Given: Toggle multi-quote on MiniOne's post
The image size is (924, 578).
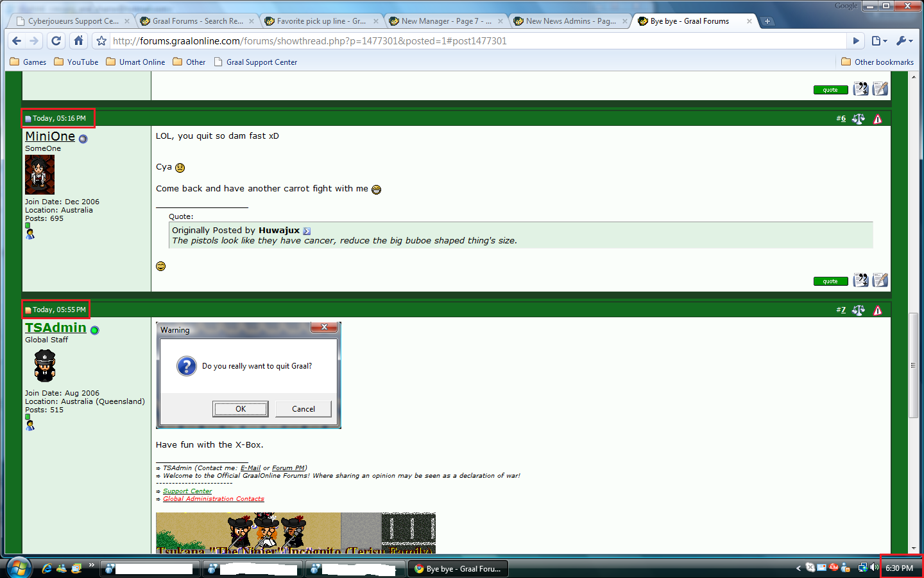Looking at the screenshot, I should pos(860,281).
